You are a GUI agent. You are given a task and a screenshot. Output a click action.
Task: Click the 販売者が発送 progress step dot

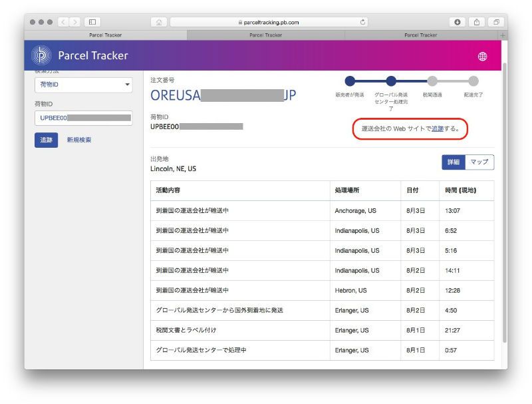[x=350, y=81]
